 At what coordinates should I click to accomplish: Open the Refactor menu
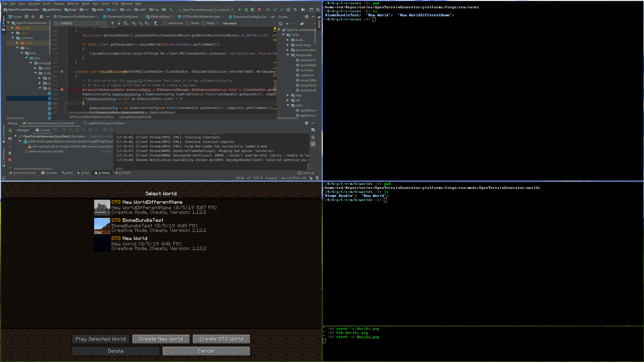[x=73, y=3]
